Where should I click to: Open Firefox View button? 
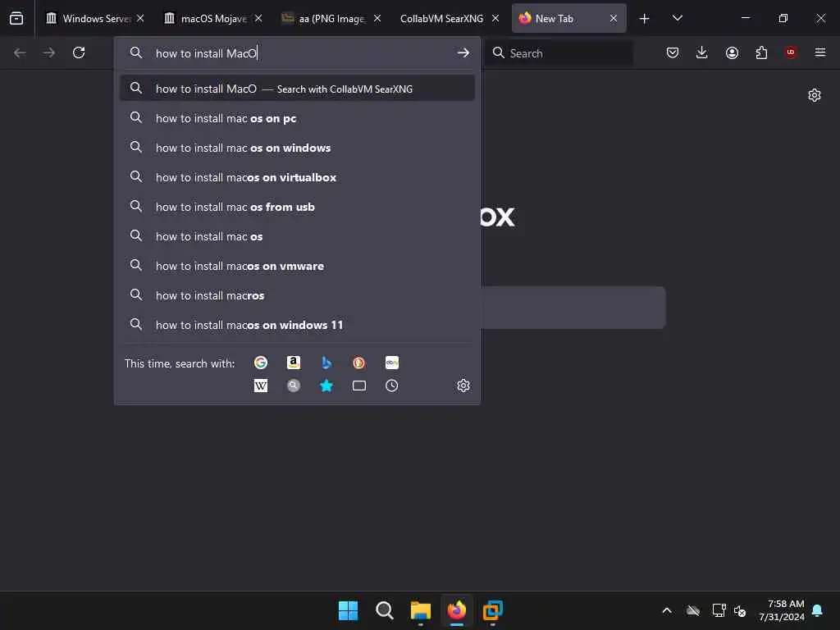tap(16, 18)
